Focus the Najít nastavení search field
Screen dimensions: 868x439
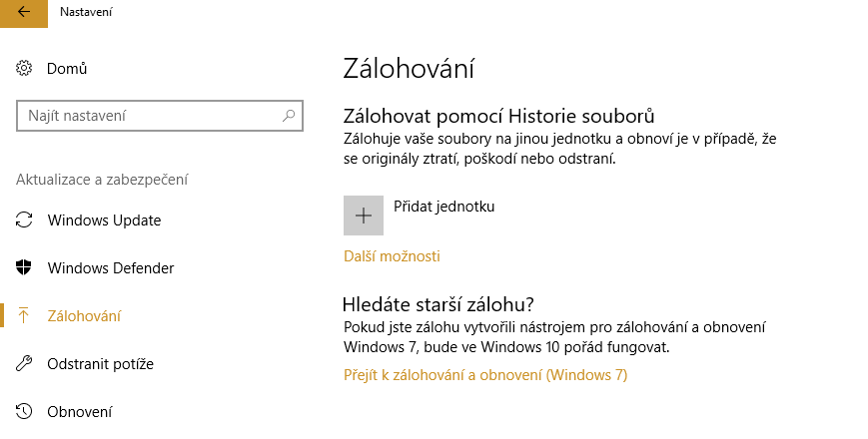click(x=150, y=116)
